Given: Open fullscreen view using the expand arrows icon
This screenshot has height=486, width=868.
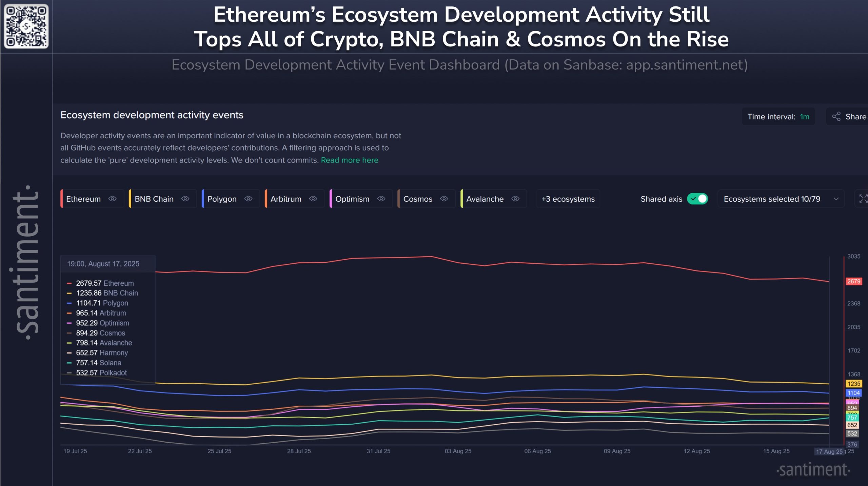Looking at the screenshot, I should pos(862,199).
